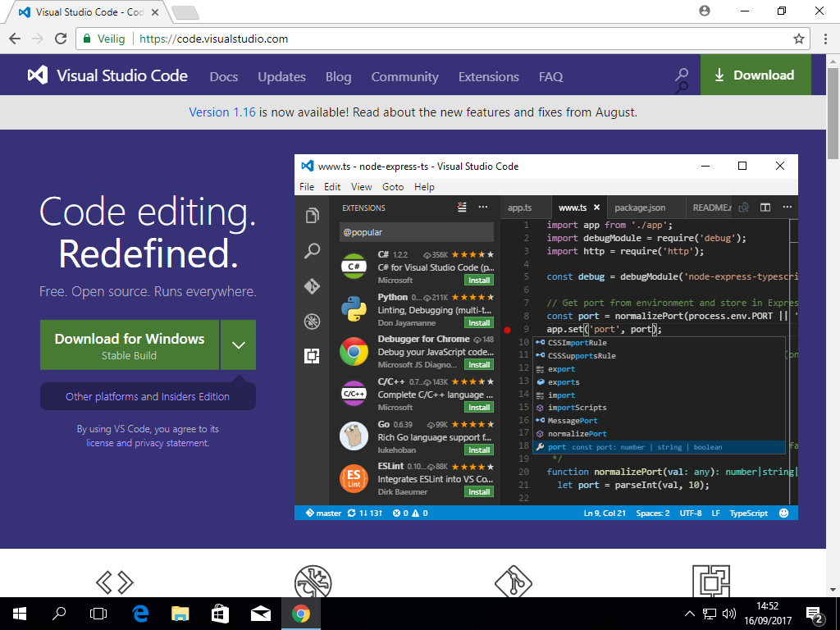Click Download for Windows Stable Build
The height and width of the screenshot is (630, 840).
[130, 345]
